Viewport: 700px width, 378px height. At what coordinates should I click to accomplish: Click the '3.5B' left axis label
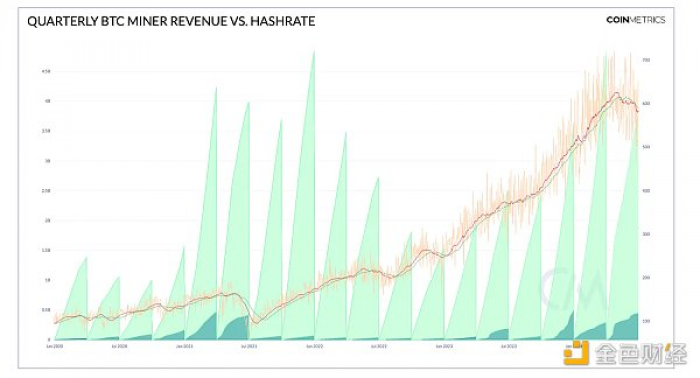tap(46, 131)
